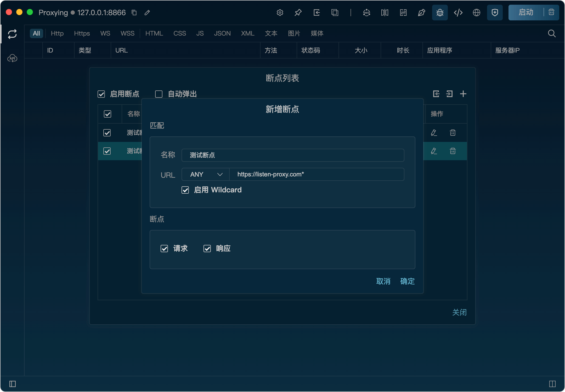Click the shield plus icon
The height and width of the screenshot is (392, 565).
[x=495, y=13]
